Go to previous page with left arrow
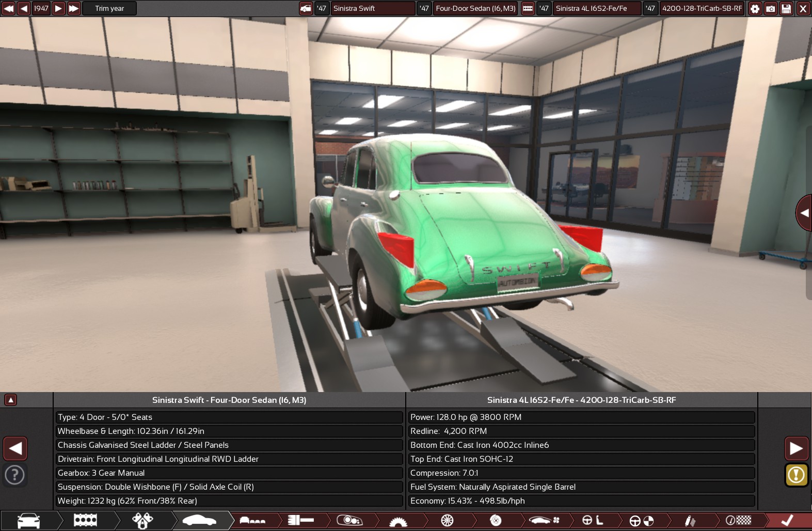This screenshot has height=531, width=812. 15,448
